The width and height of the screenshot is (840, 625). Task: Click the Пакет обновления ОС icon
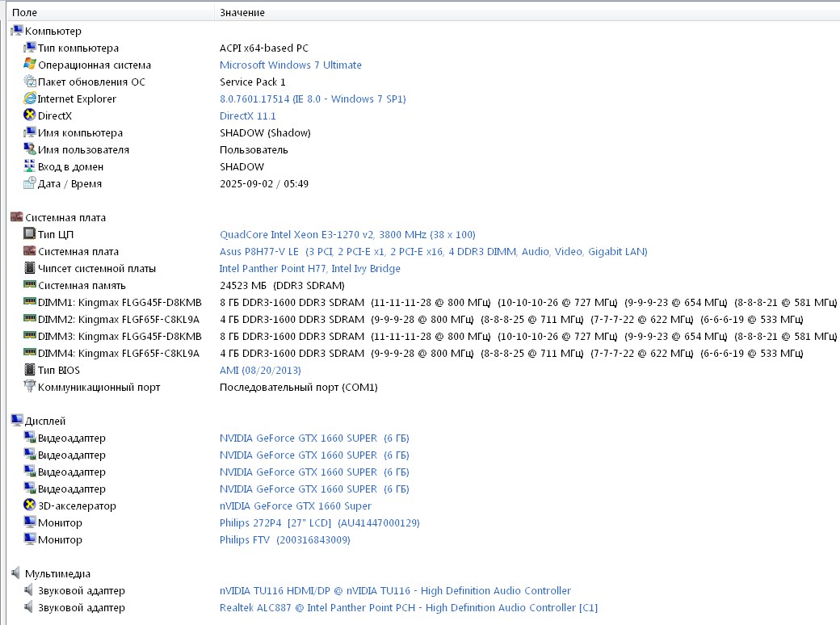click(29, 82)
